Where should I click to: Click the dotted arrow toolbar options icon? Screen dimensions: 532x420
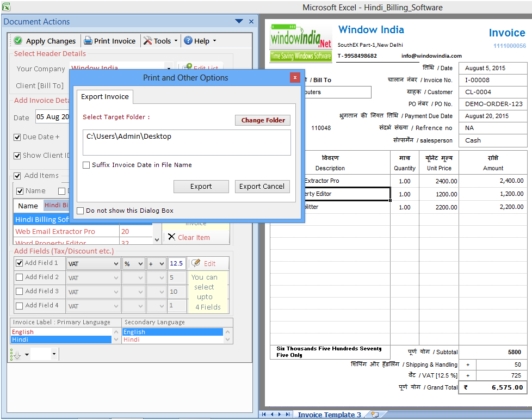click(x=16, y=355)
